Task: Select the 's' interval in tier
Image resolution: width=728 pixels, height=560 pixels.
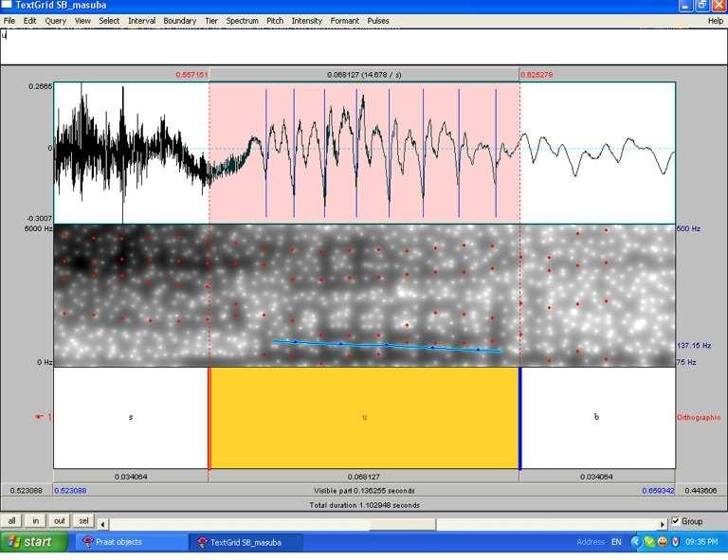Action: 131,417
